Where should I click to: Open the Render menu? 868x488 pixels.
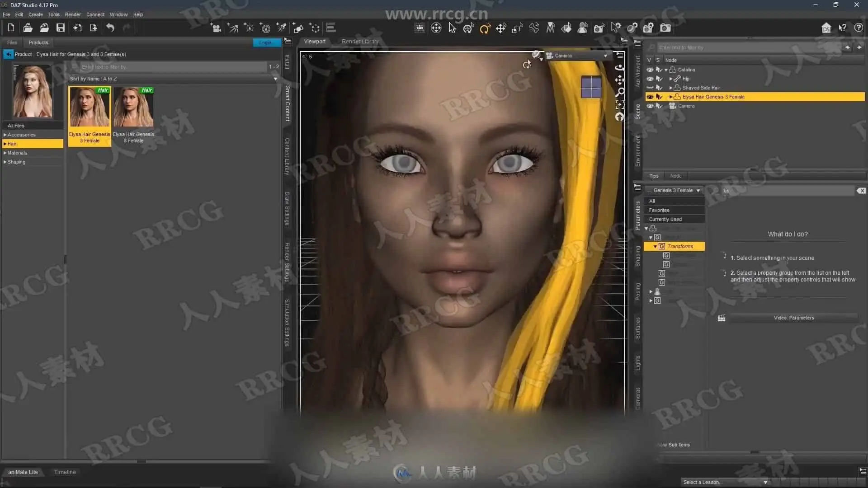click(x=72, y=14)
